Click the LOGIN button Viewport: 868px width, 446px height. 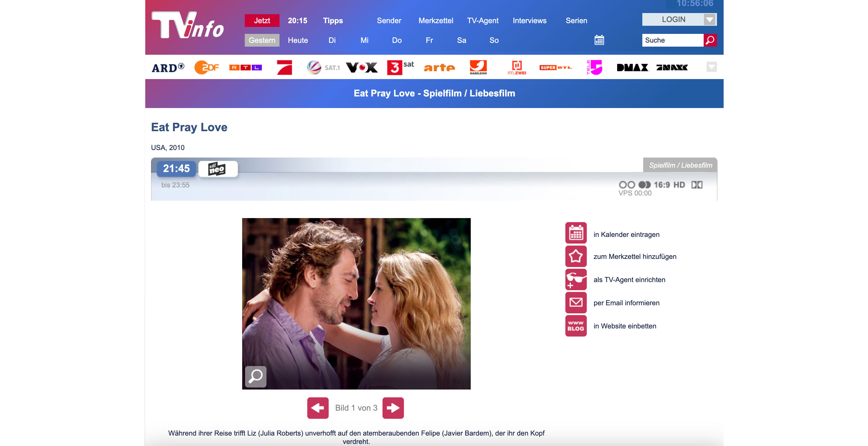(673, 20)
